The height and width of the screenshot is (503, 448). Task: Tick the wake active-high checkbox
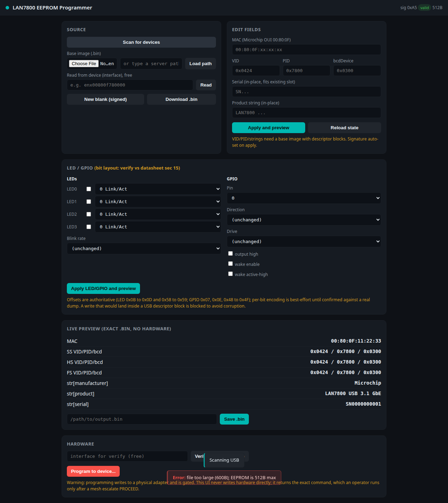click(230, 274)
